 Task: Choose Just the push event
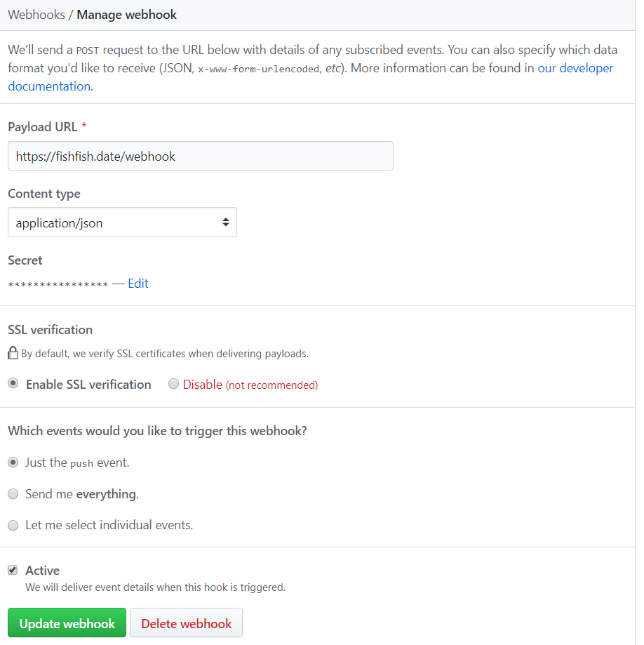tap(13, 463)
